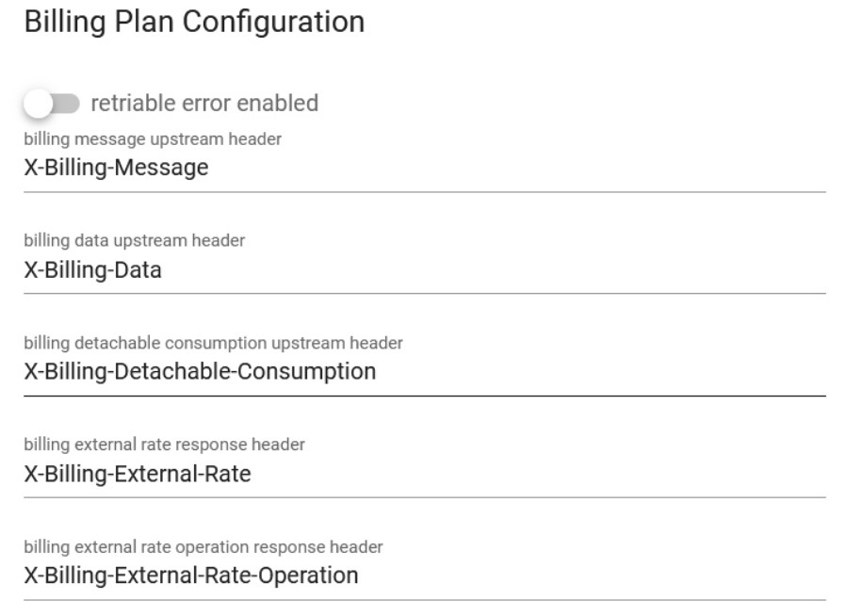Click 'billing detachable consumption upstream header' label
This screenshot has height=616, width=846.
click(x=213, y=343)
